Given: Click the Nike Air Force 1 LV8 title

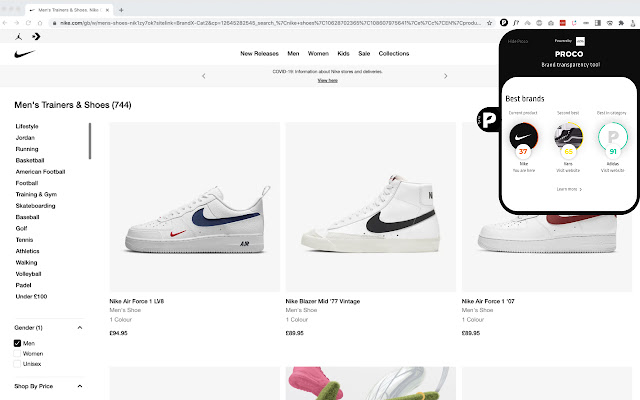Looking at the screenshot, I should (136, 301).
